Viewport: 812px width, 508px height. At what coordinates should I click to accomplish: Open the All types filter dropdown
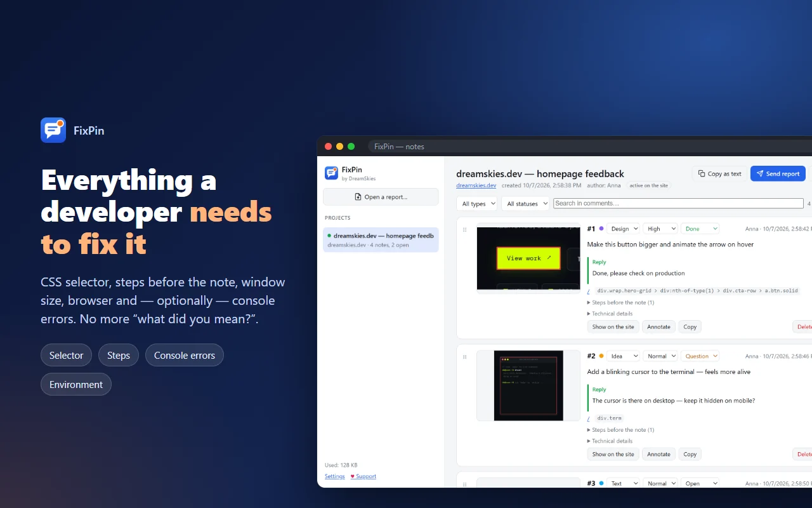click(x=476, y=204)
